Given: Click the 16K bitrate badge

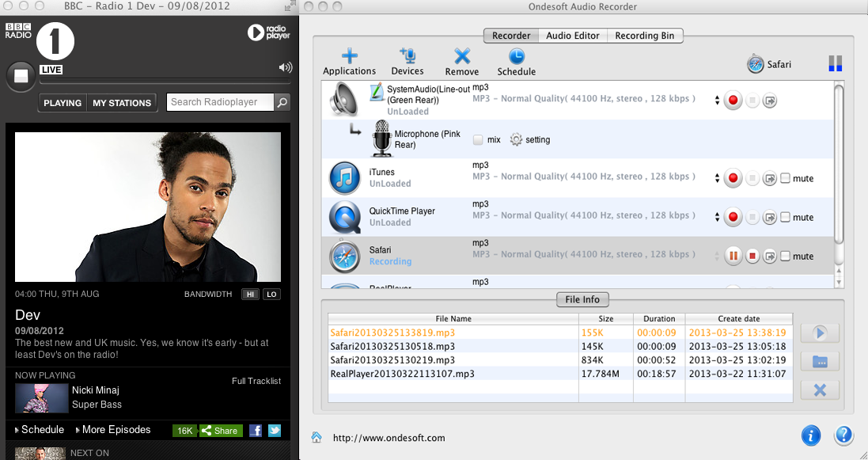Looking at the screenshot, I should pos(185,431).
